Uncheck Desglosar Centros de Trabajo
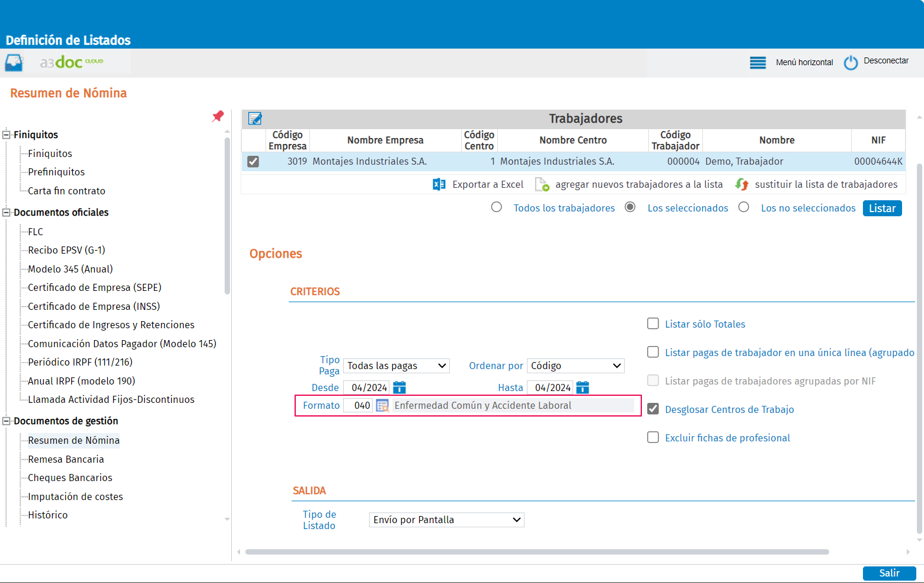The image size is (924, 583). coord(653,409)
